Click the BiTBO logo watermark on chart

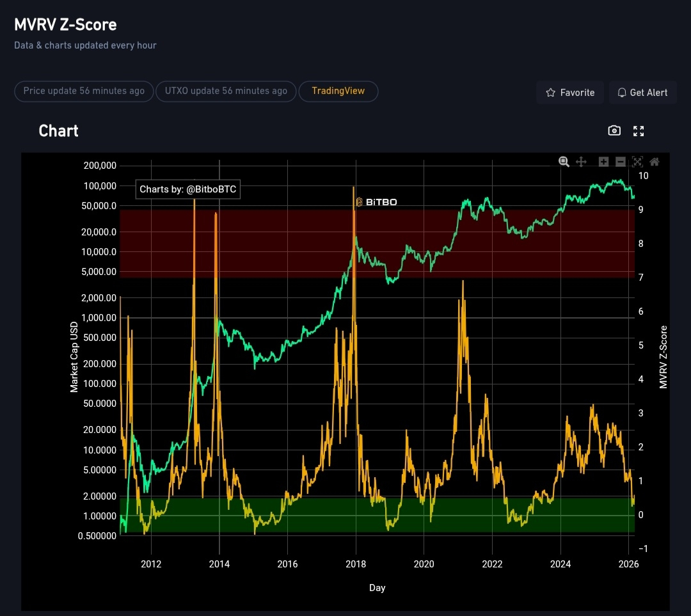(x=376, y=202)
